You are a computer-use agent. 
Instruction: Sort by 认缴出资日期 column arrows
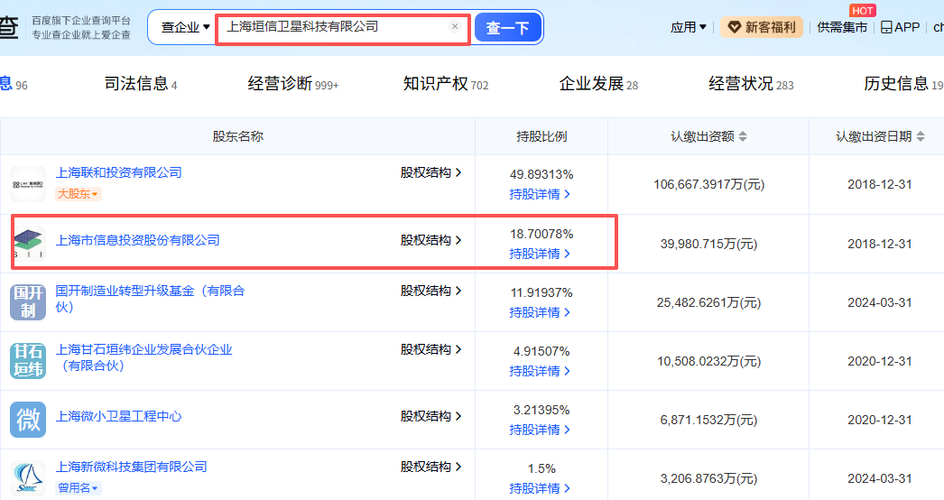(921, 137)
